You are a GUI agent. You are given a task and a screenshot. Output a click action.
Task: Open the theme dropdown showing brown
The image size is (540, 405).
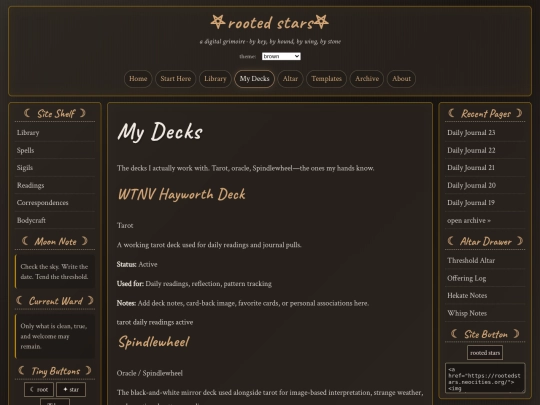(281, 56)
